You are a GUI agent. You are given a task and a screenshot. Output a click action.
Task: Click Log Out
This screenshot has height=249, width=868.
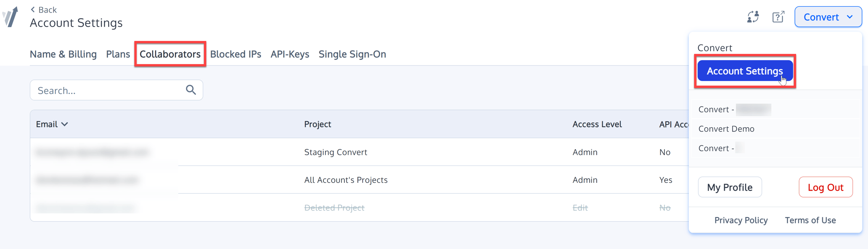825,187
